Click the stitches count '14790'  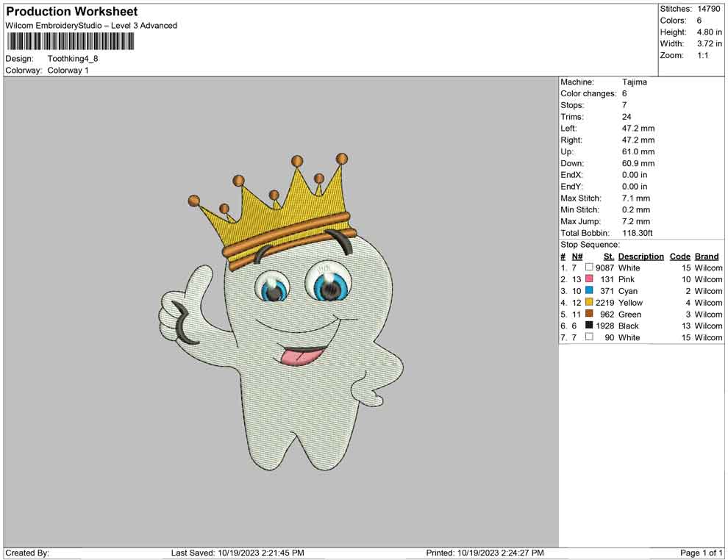(x=709, y=9)
